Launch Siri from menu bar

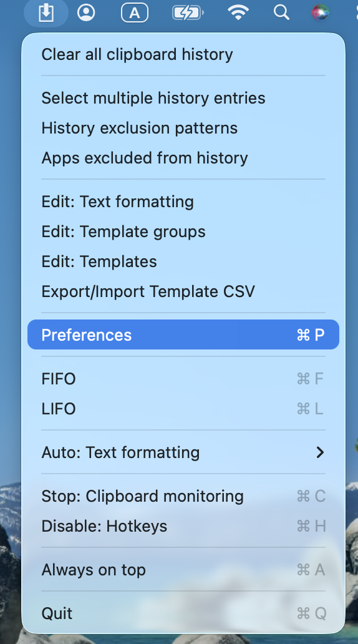[x=320, y=12]
